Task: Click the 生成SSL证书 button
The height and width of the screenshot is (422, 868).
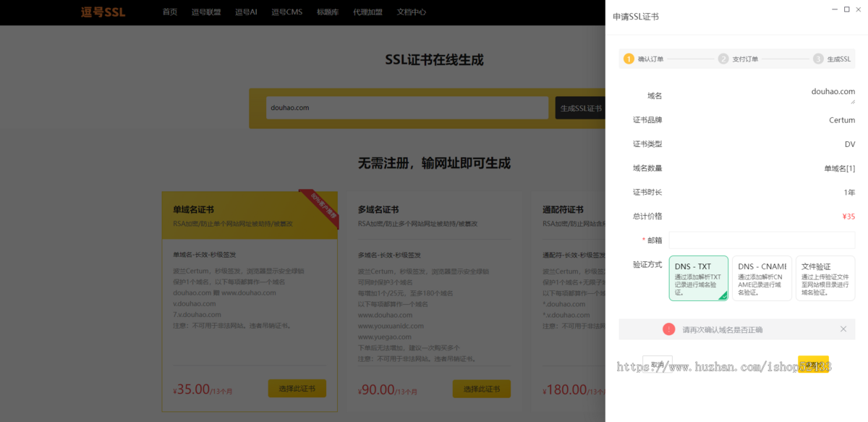Action: pyautogui.click(x=581, y=108)
